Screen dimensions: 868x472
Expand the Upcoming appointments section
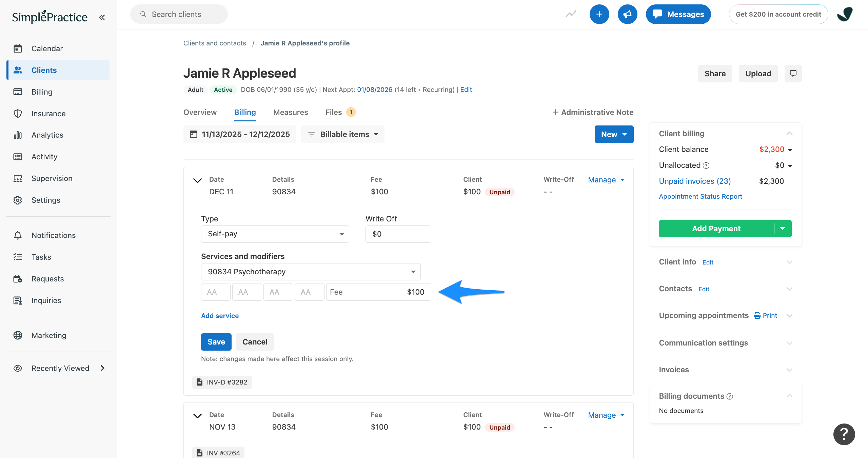click(x=789, y=316)
